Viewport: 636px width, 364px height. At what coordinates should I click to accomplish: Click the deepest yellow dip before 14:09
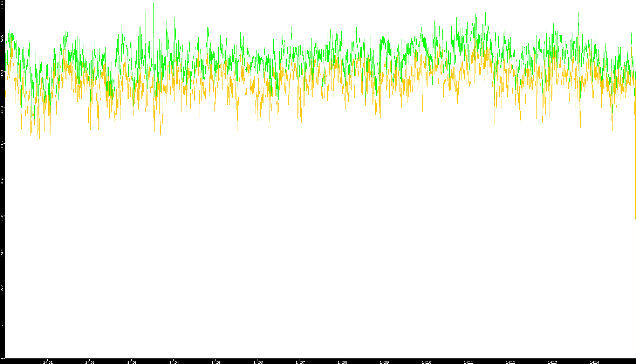tap(380, 161)
